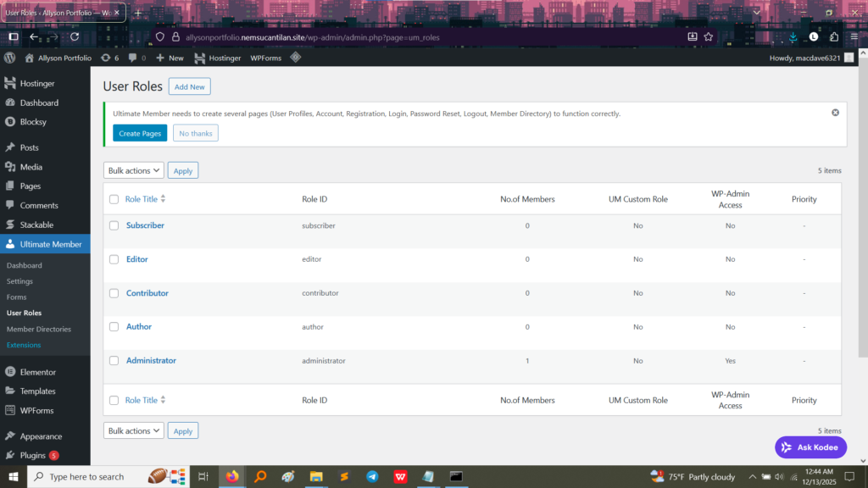Open the New content menu in admin bar
The image size is (868, 488).
(x=170, y=58)
